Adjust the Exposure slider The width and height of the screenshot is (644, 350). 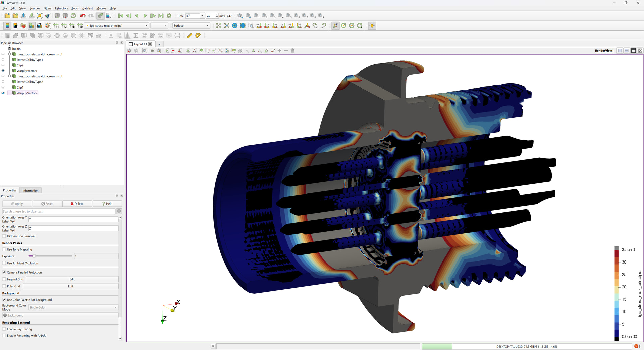[50, 256]
